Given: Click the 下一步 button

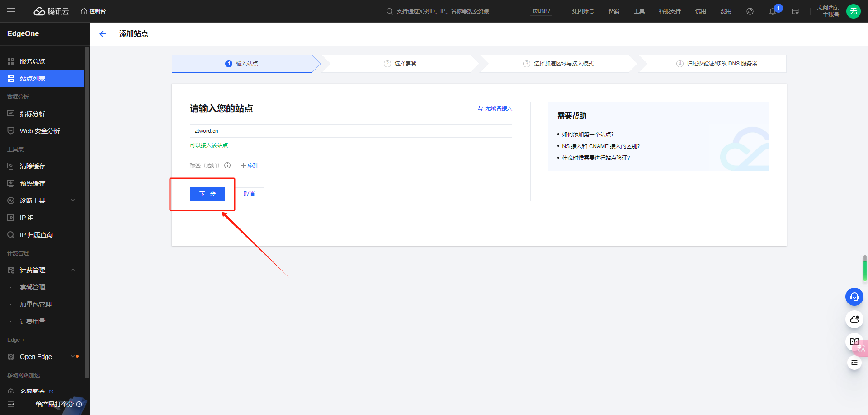Looking at the screenshot, I should (x=208, y=194).
